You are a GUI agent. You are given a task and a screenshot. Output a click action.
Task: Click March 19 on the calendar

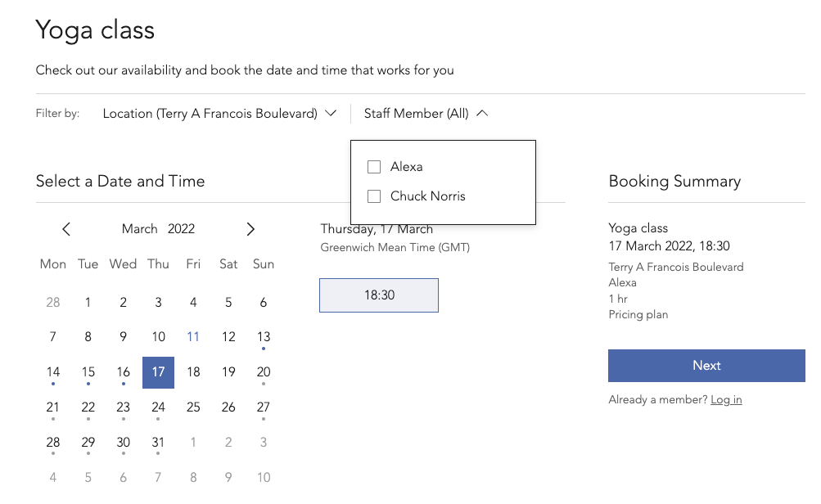tap(228, 372)
